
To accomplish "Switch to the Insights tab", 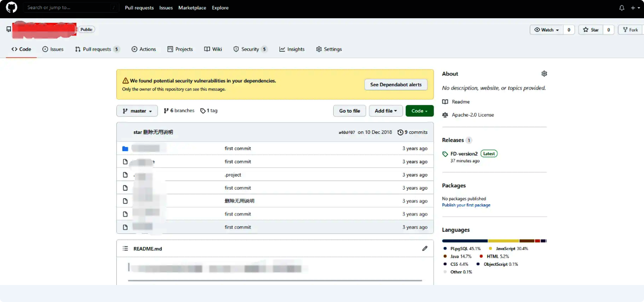I will [x=292, y=49].
